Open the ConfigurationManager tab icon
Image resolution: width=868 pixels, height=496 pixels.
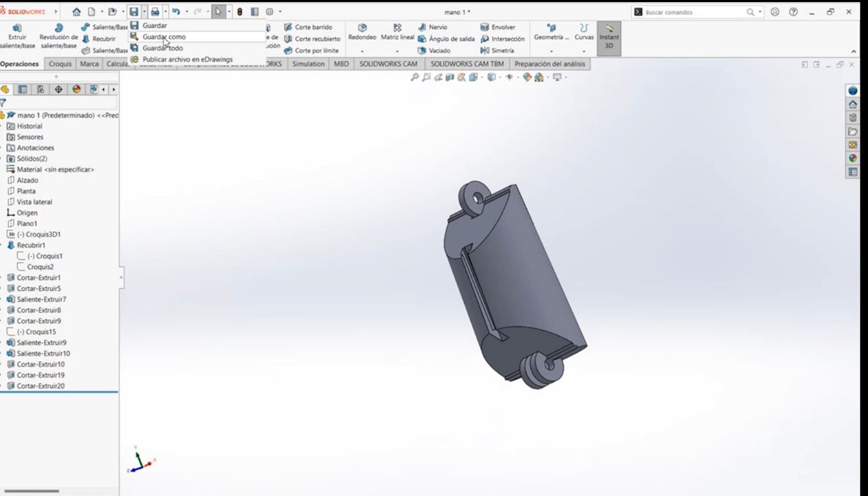click(40, 89)
